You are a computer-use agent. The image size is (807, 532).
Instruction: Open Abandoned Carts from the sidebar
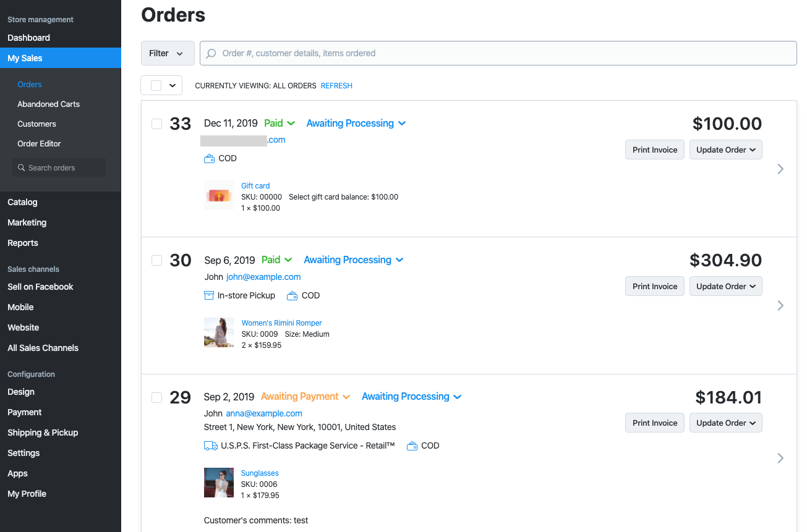click(x=48, y=104)
